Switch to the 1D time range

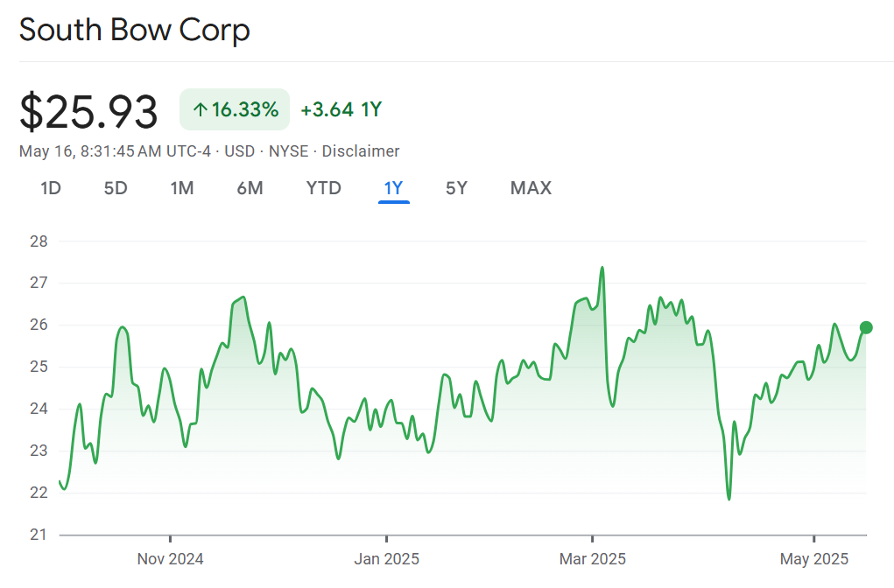(51, 188)
